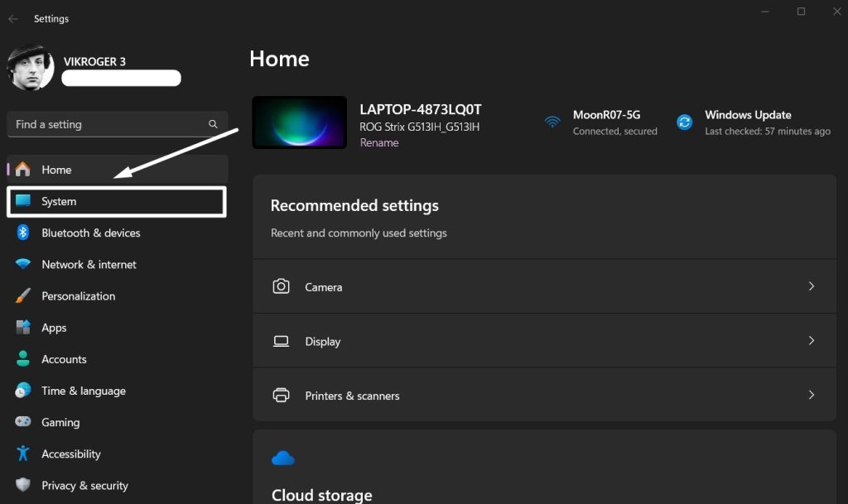The width and height of the screenshot is (848, 504).
Task: Click the camera icon on the Camera card
Action: point(282,286)
